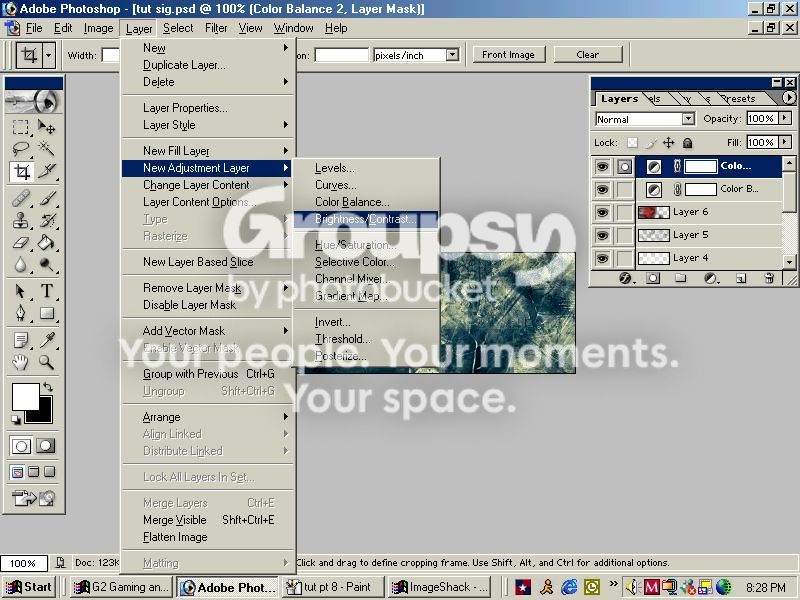Click Add Layer Style icon in Layers panel
The image size is (800, 600).
pos(625,278)
